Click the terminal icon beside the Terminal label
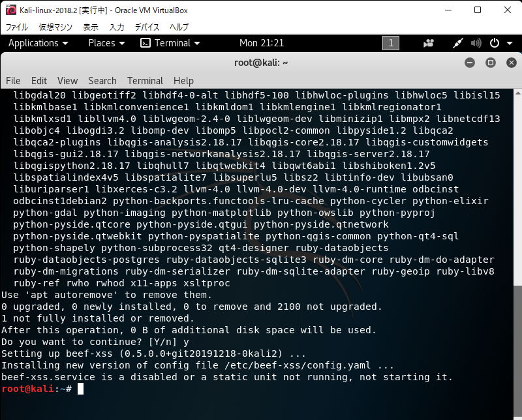This screenshot has width=522, height=420. point(146,43)
